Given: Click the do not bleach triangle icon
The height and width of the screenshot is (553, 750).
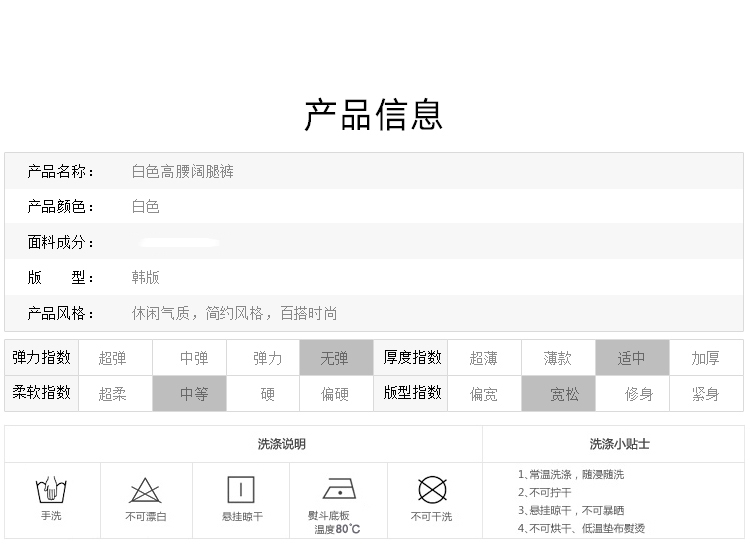Looking at the screenshot, I should coord(146,491).
